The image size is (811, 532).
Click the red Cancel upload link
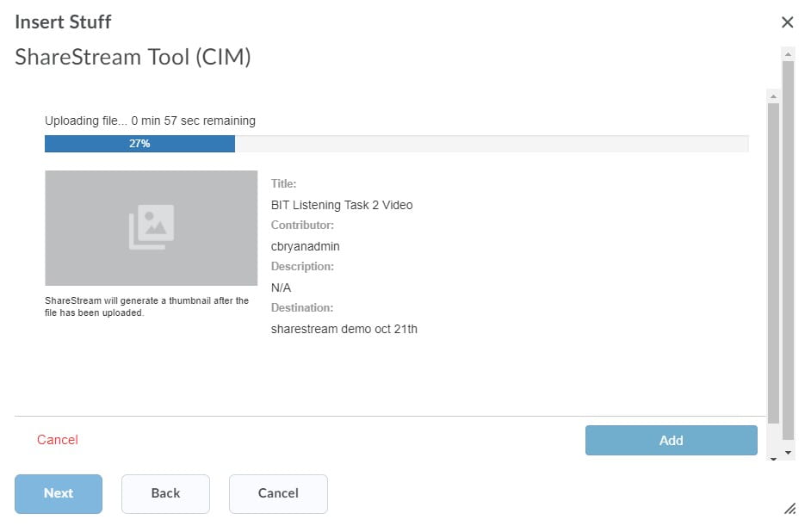click(x=58, y=440)
